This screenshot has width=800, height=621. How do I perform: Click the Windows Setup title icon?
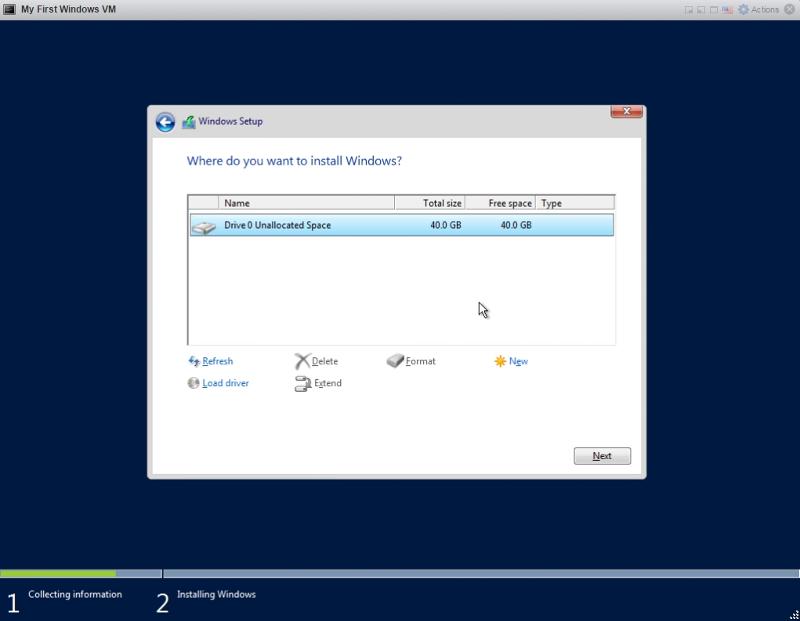[x=189, y=122]
